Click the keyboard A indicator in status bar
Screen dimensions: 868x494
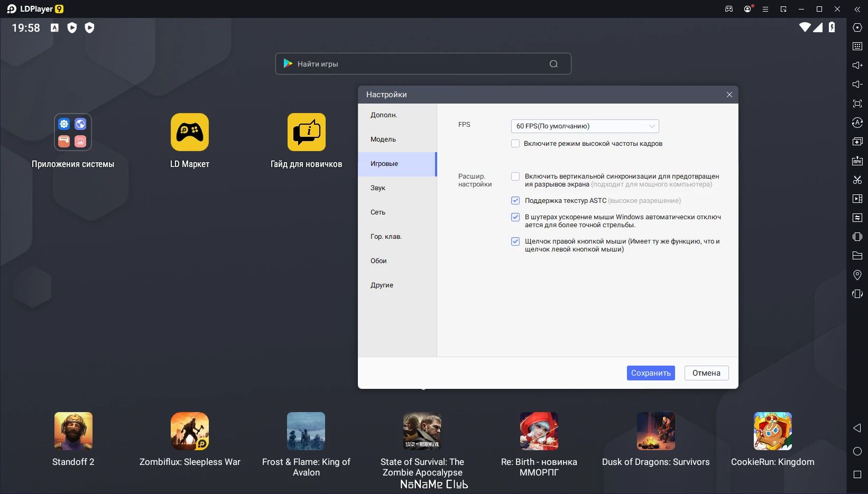pos(54,28)
